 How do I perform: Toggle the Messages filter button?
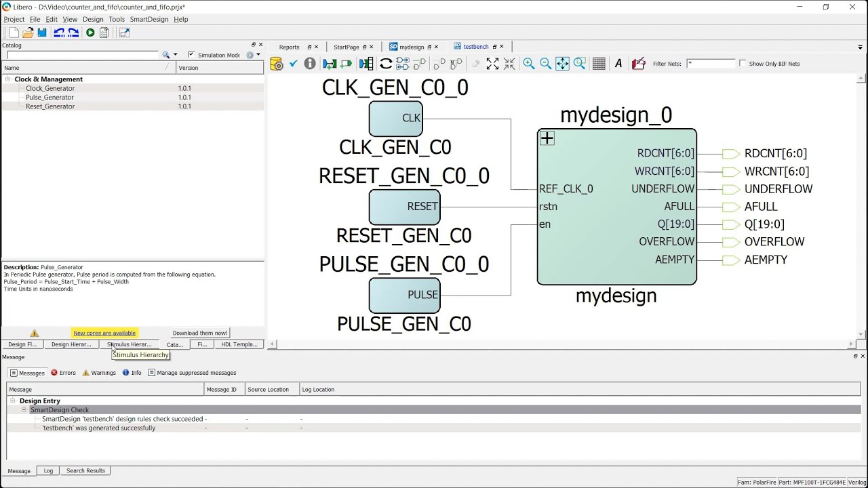(27, 373)
